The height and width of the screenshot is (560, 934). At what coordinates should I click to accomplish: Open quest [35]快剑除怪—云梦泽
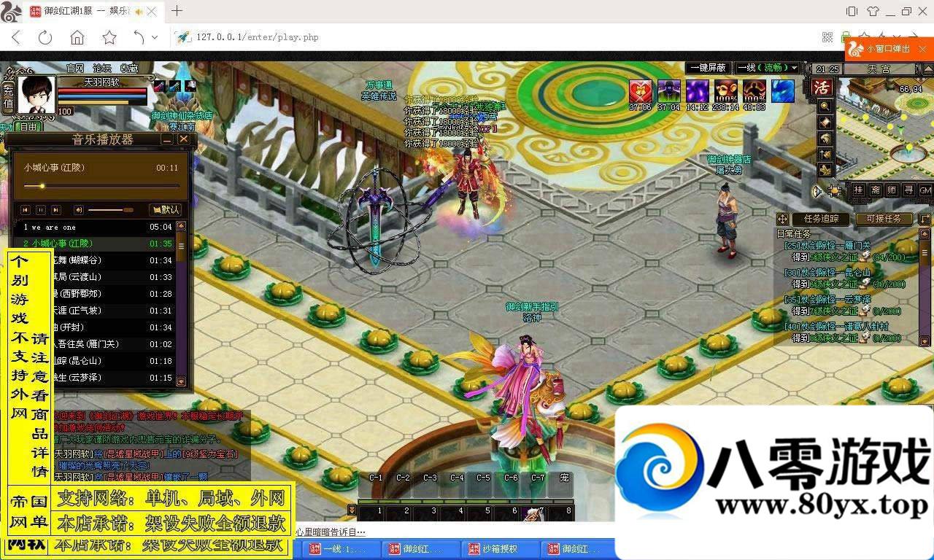(827, 300)
